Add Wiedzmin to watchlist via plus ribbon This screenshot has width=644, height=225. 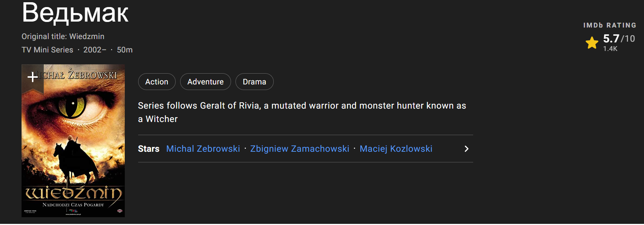(33, 77)
